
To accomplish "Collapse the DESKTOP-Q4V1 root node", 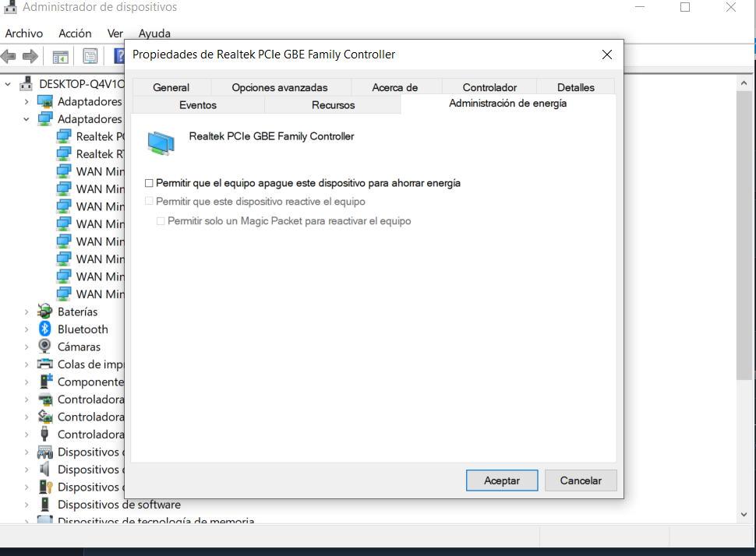I will tap(8, 84).
